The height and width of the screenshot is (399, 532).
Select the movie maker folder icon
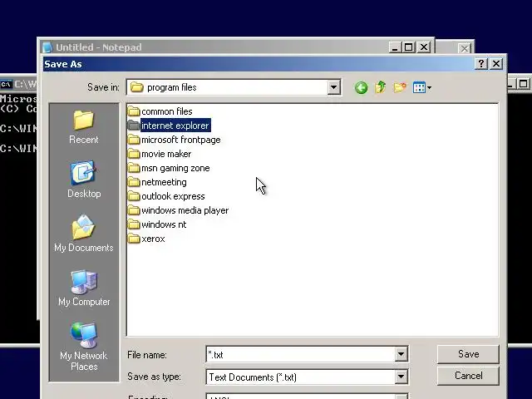tap(134, 154)
